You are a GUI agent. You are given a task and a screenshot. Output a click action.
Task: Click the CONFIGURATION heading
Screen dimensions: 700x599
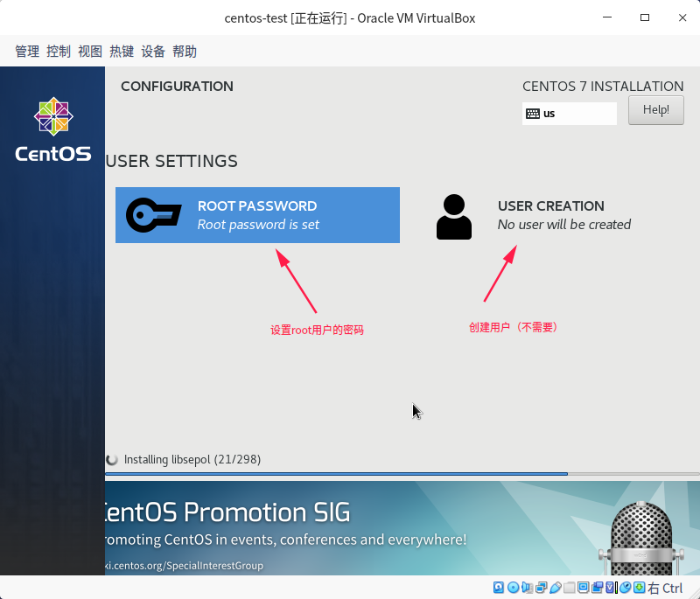(178, 86)
